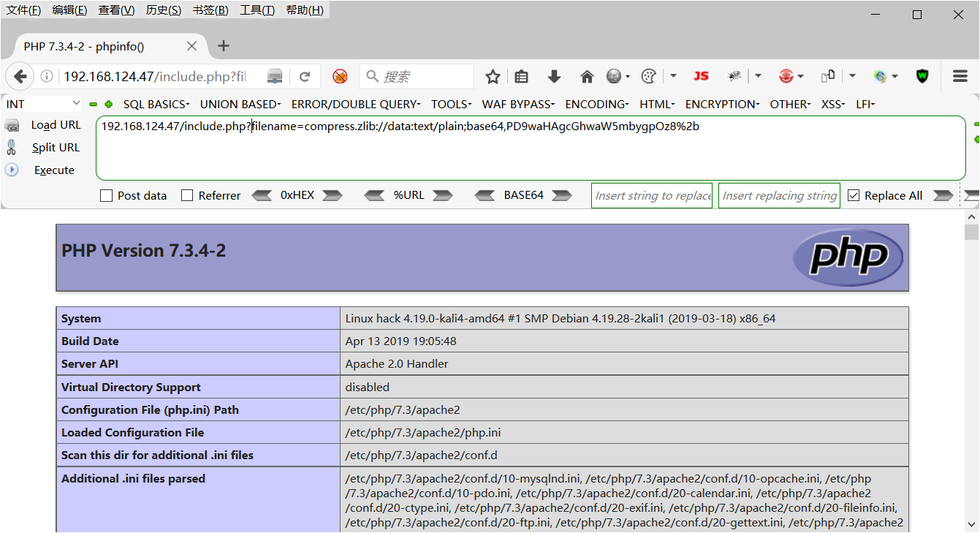This screenshot has height=533, width=980.
Task: Enable the Post data checkbox
Action: [x=106, y=195]
